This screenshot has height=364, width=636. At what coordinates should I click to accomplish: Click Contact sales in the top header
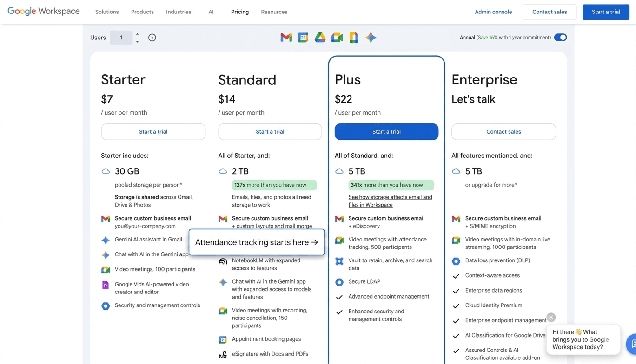point(550,12)
